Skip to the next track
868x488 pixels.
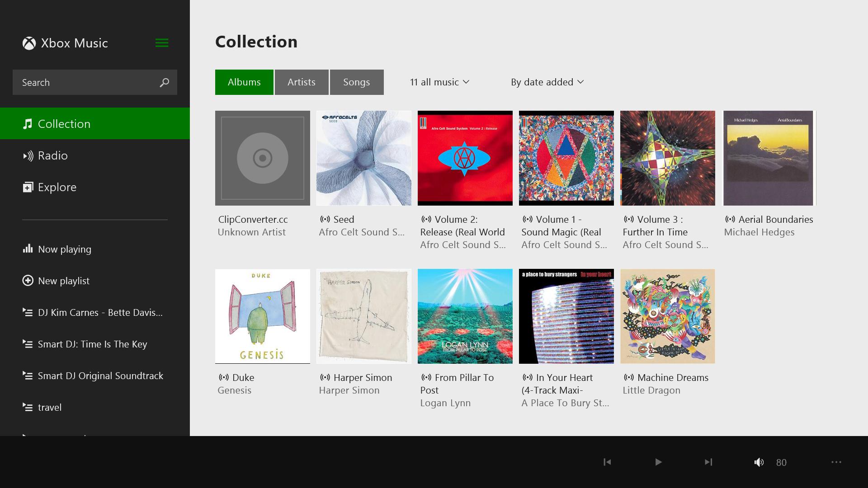click(708, 462)
